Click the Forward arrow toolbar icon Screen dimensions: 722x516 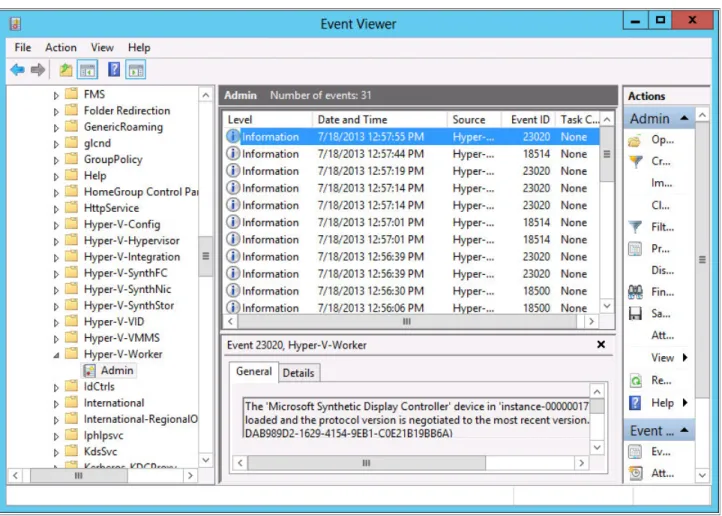click(38, 70)
